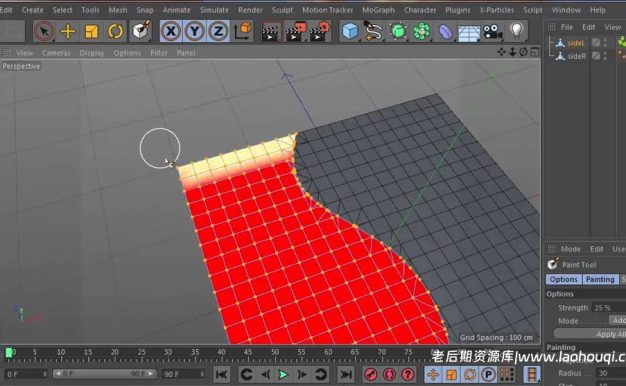Click the Record Active Objects button
Image resolution: width=626 pixels, height=386 pixels.
coord(371,374)
